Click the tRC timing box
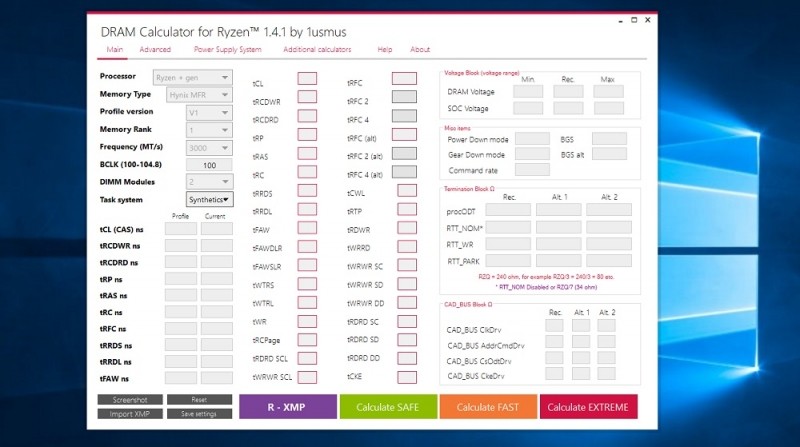The width and height of the screenshot is (800, 447). pyautogui.click(x=307, y=172)
